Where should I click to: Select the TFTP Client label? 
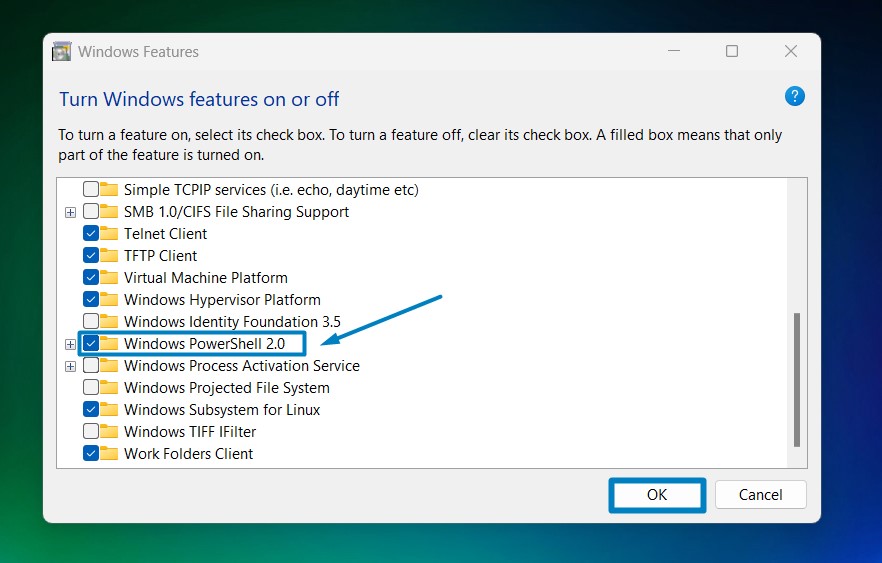(x=160, y=255)
